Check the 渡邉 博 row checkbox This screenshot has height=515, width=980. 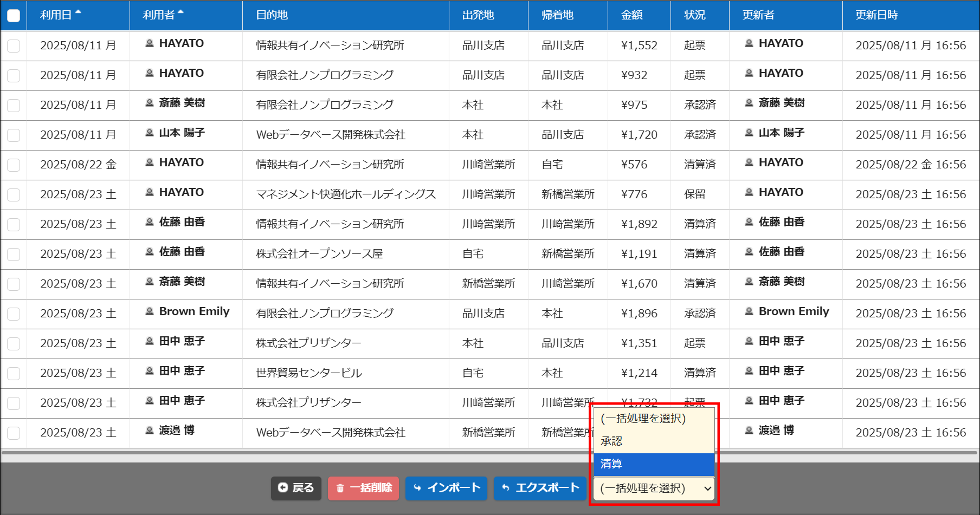[x=14, y=433]
